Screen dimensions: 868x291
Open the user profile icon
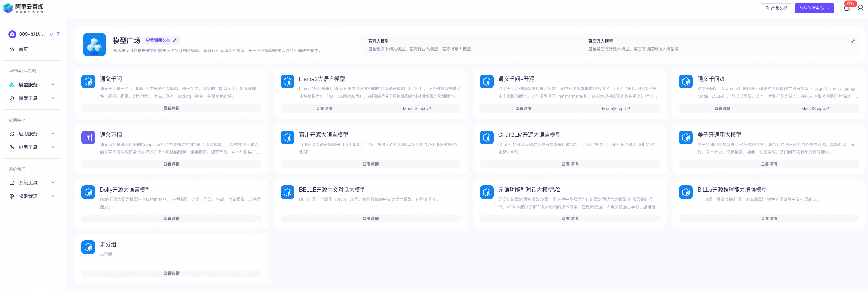860,8
